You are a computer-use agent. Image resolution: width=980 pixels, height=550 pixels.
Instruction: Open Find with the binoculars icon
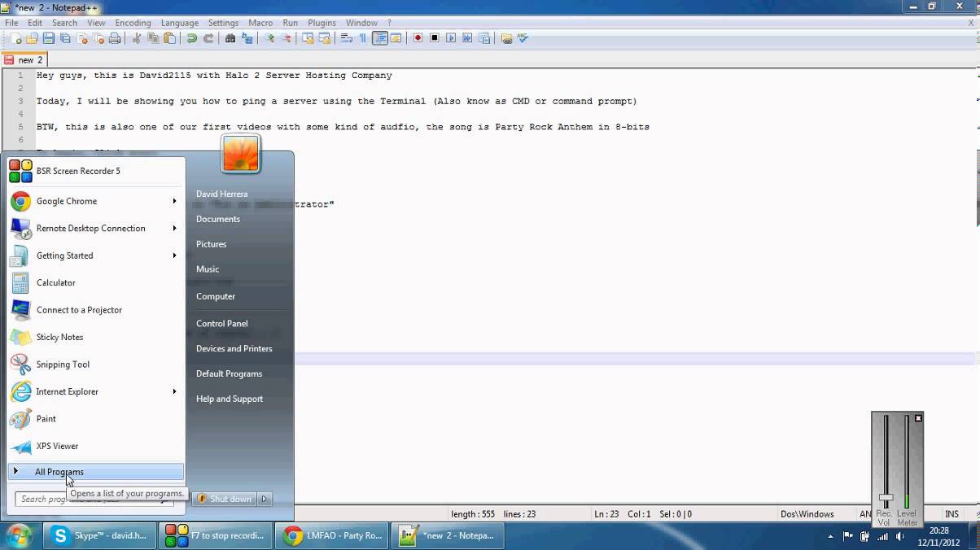pyautogui.click(x=230, y=38)
